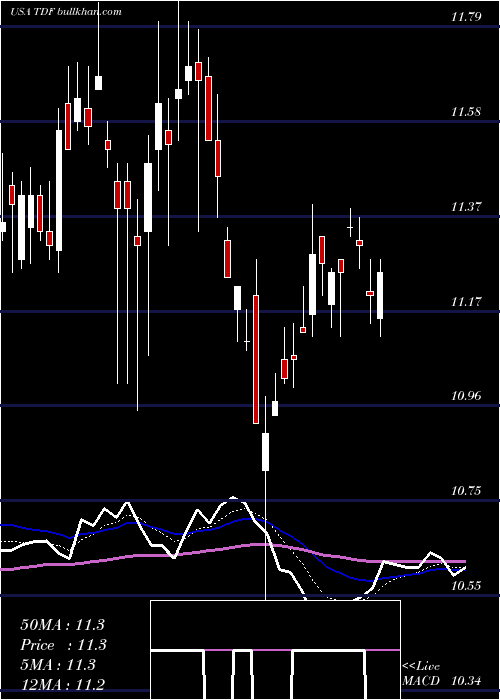The width and height of the screenshot is (500, 700).
Task: Click the 11.17 price axis label
Action: [x=466, y=302]
